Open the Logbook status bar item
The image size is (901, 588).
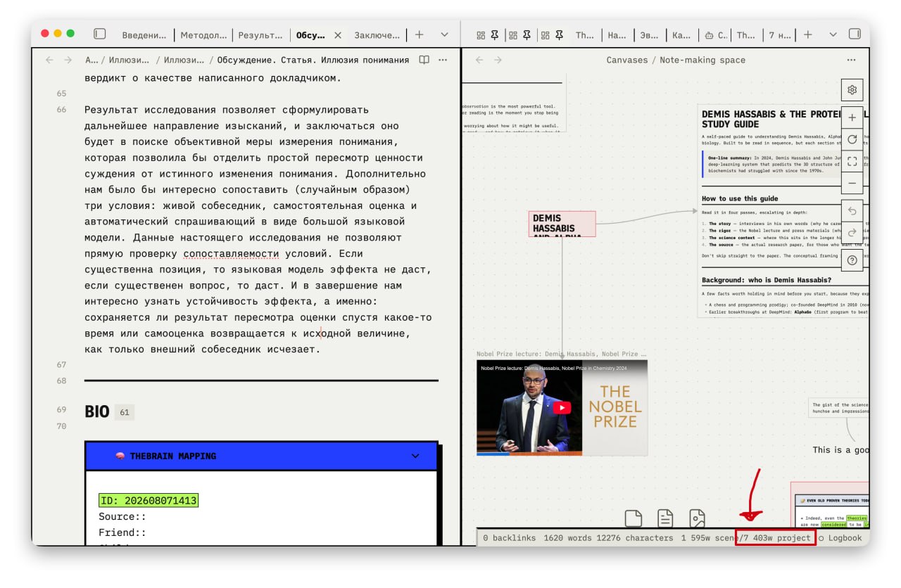[x=840, y=538]
